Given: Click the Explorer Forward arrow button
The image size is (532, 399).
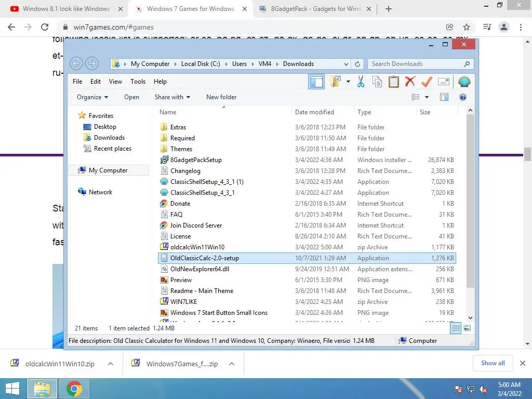Looking at the screenshot, I should point(91,63).
